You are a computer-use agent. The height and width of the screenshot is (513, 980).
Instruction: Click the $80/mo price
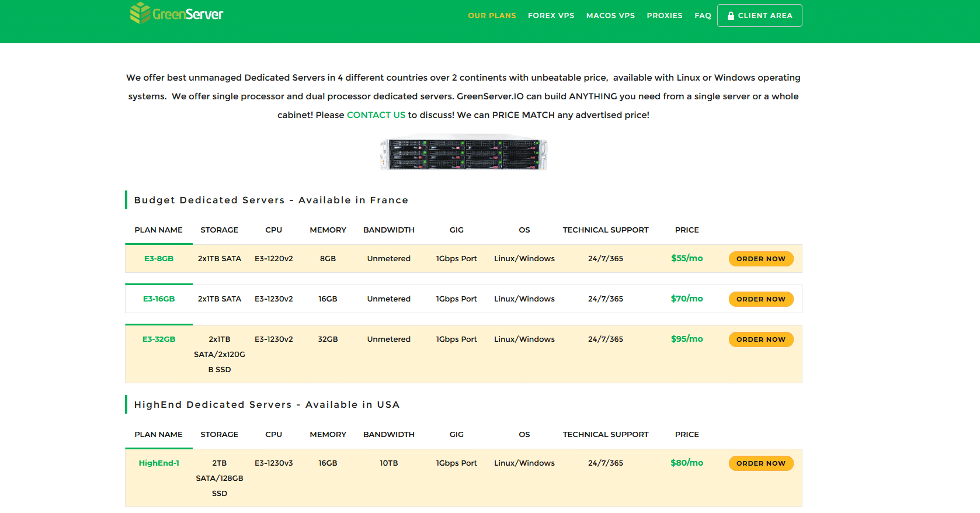[687, 463]
